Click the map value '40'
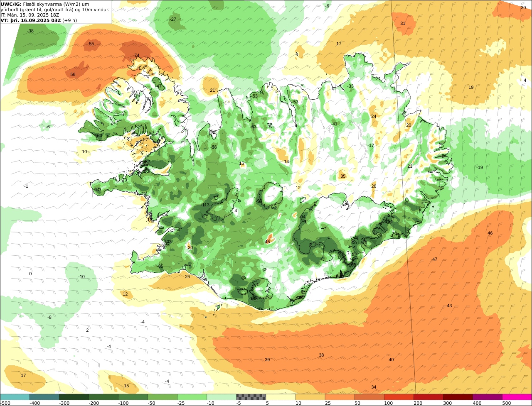The image size is (532, 406). coord(391,360)
